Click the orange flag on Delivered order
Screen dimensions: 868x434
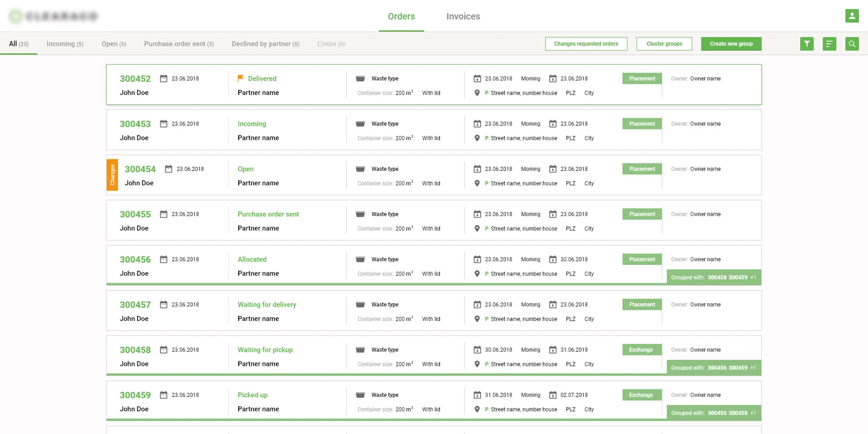point(240,78)
